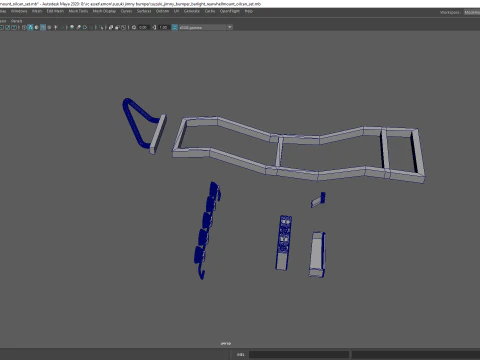480x360 pixels.
Task: Click the command response output field
Action: pyautogui.click(x=416, y=355)
